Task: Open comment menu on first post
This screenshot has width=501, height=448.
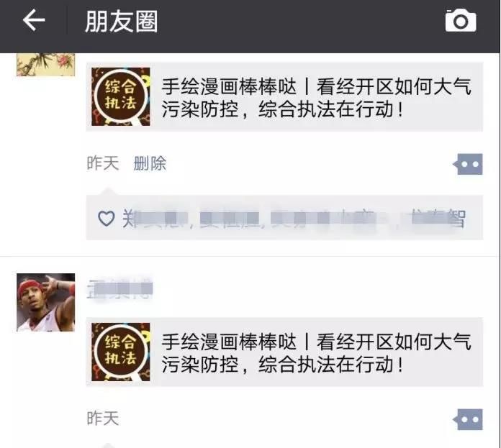Action: (468, 164)
